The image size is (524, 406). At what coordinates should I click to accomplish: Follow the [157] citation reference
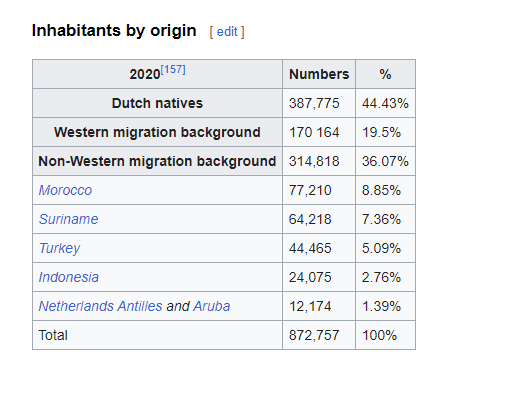(x=173, y=70)
